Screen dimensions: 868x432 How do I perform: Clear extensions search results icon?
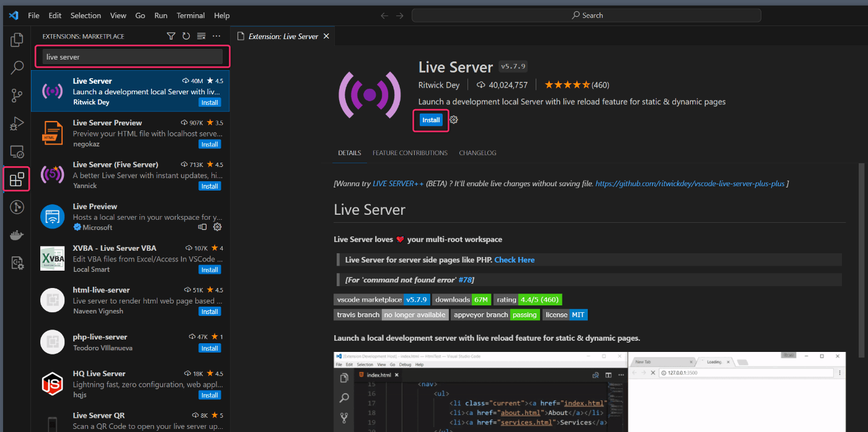201,36
